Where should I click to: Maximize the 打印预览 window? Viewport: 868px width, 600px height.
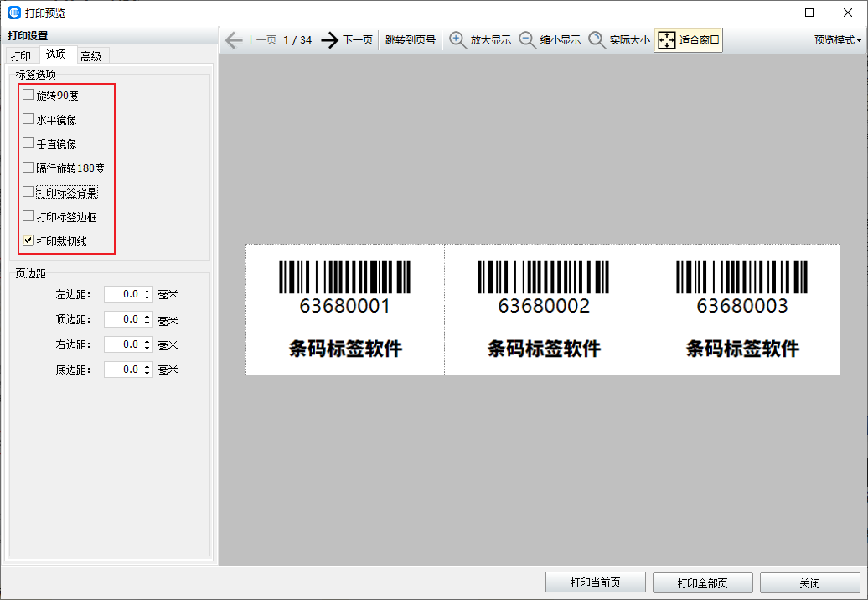(809, 13)
